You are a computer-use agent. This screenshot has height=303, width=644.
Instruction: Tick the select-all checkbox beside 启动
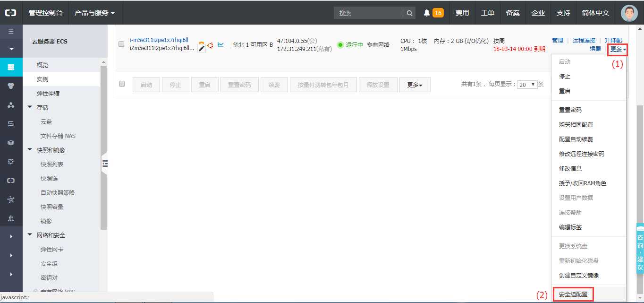(x=122, y=84)
